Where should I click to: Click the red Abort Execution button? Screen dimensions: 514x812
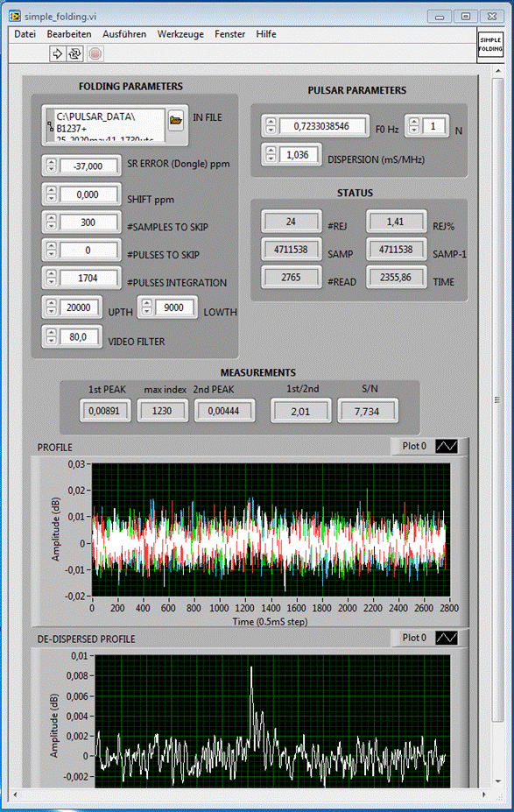click(x=95, y=53)
